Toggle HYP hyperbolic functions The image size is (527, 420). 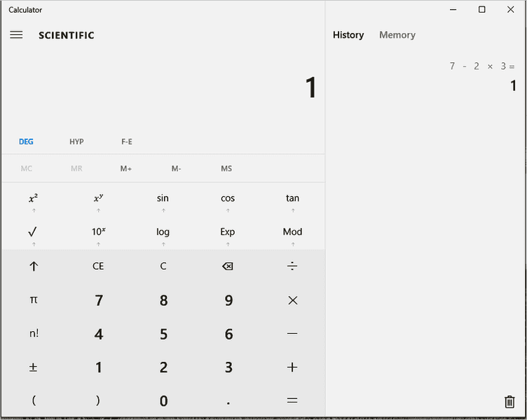coord(76,141)
